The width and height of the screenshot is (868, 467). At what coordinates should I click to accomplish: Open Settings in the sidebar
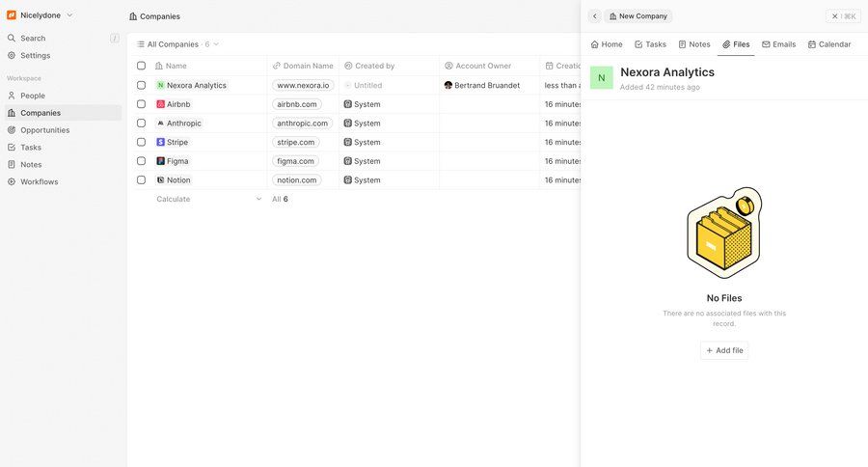(x=35, y=55)
